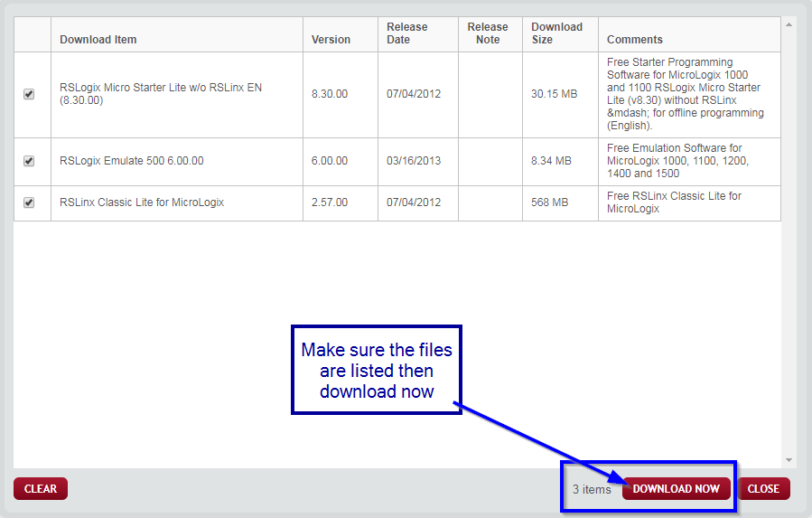812x518 pixels.
Task: Click 'RSLinx Classic Lite for MicroLogix' item name
Action: click(x=142, y=202)
